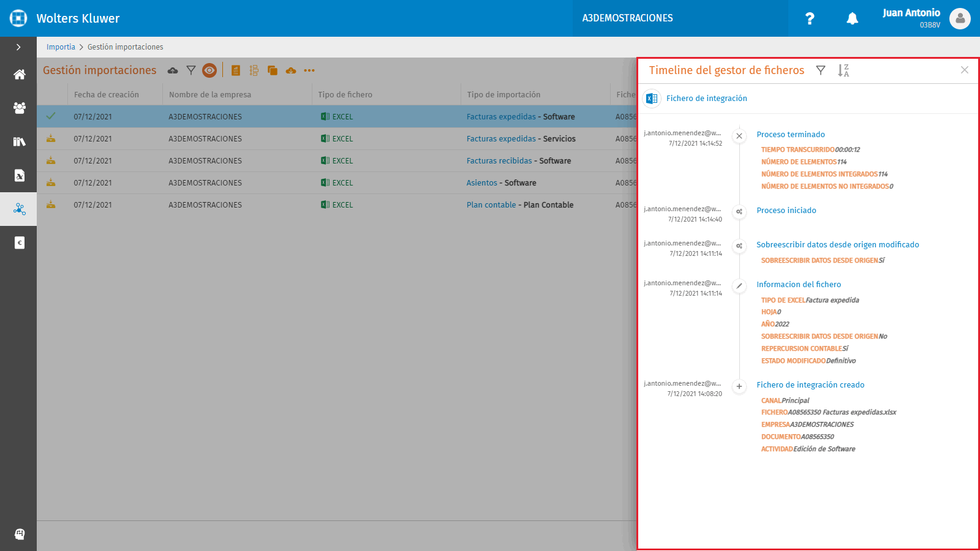Image resolution: width=980 pixels, height=551 pixels.
Task: Select the Fichero de integración creado title
Action: [810, 385]
